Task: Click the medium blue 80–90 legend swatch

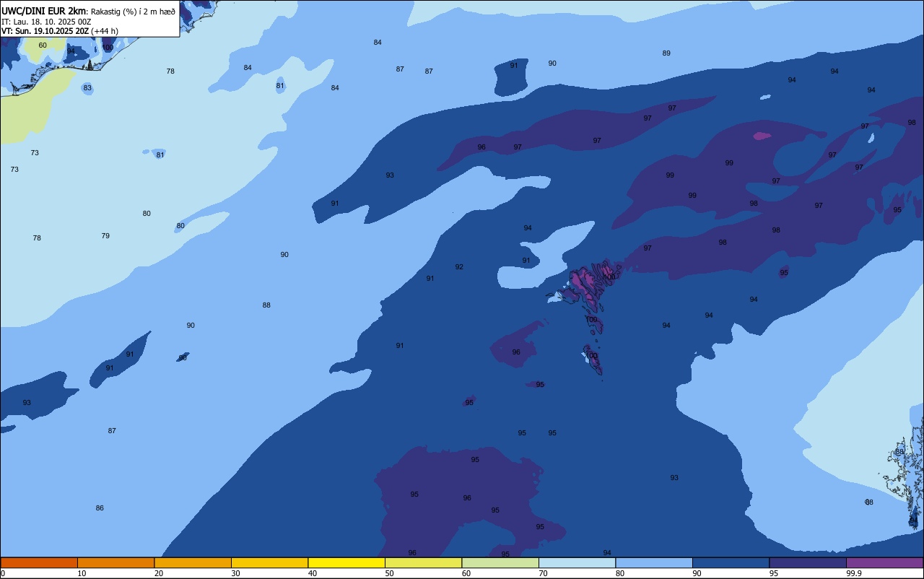Action: pos(654,562)
